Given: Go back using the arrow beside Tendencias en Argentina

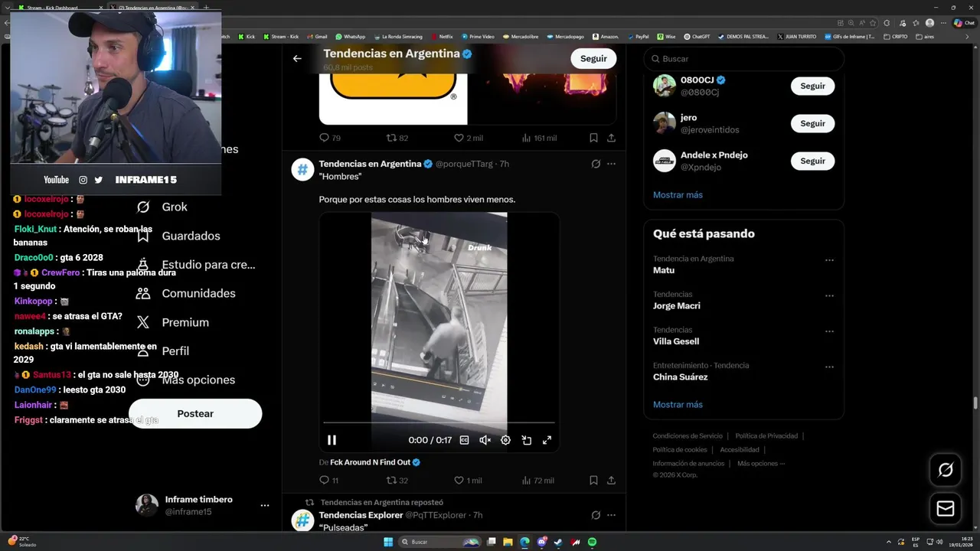Looking at the screenshot, I should 297,58.
